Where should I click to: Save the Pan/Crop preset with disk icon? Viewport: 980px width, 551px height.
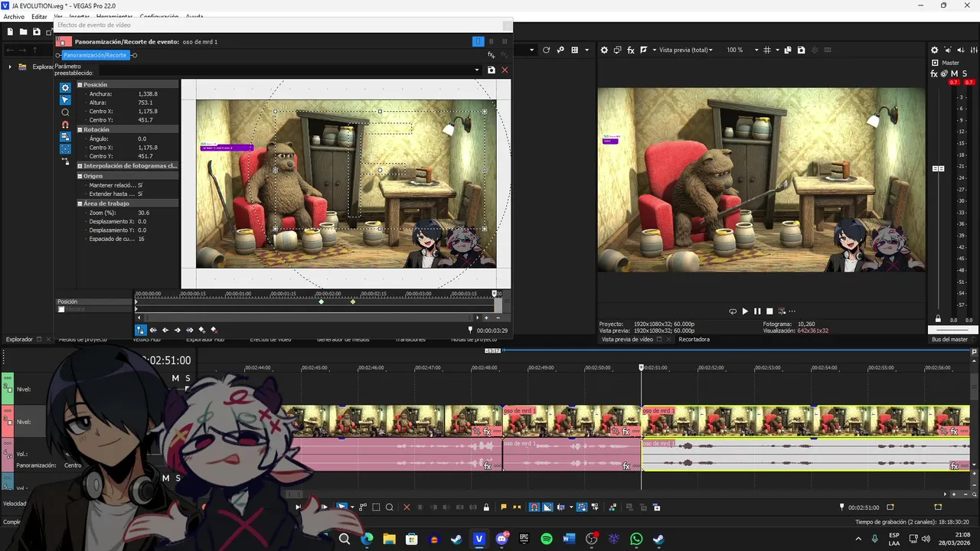coord(492,70)
